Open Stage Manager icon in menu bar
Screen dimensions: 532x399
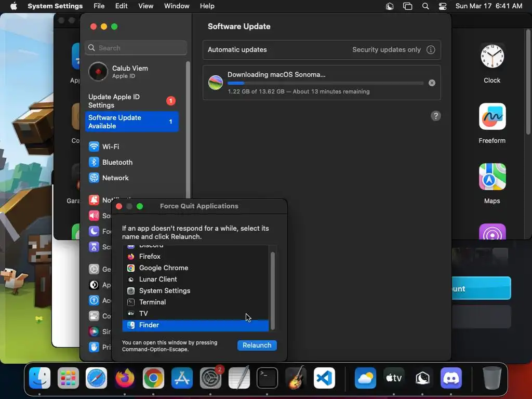407,6
